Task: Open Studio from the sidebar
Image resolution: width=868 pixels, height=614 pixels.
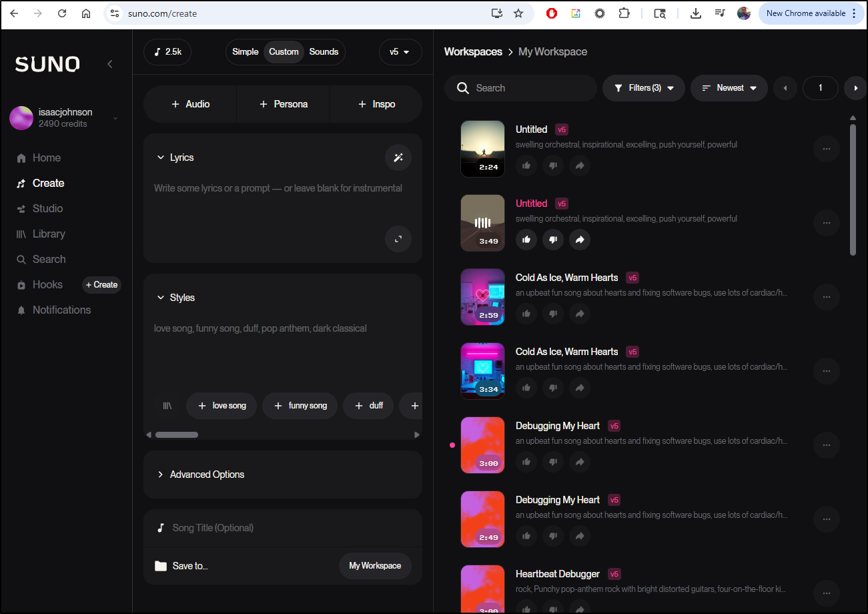Action: [x=47, y=208]
